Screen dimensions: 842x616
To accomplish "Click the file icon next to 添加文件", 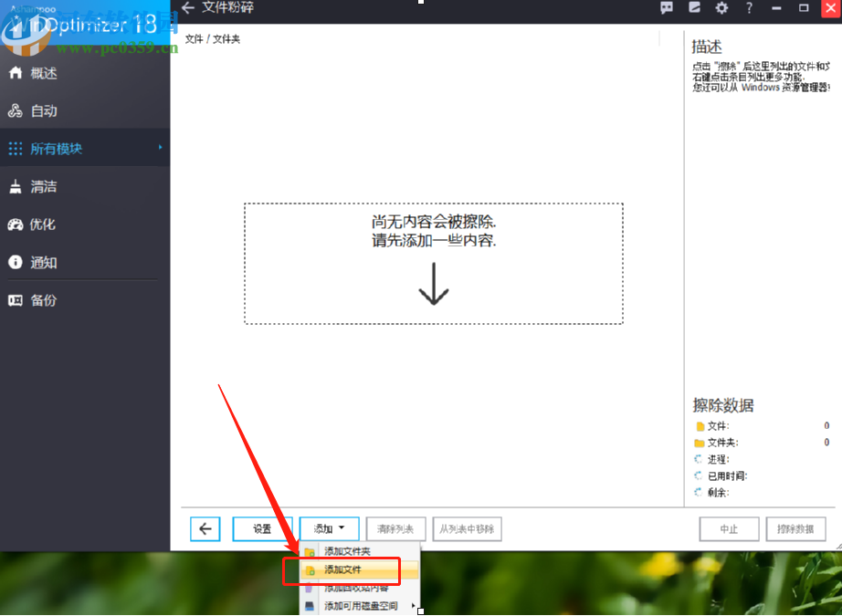I will (x=310, y=570).
